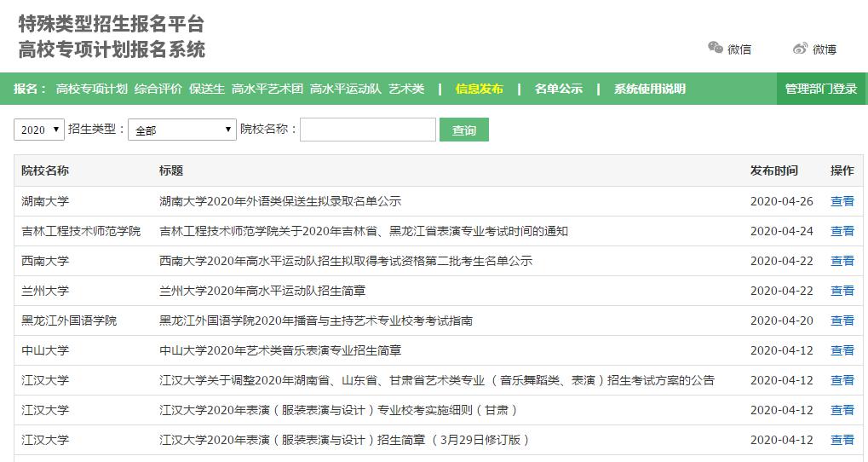Screen dimensions: 868x462
Task: Click 查看 for 西南大学 row
Action: coord(842,261)
